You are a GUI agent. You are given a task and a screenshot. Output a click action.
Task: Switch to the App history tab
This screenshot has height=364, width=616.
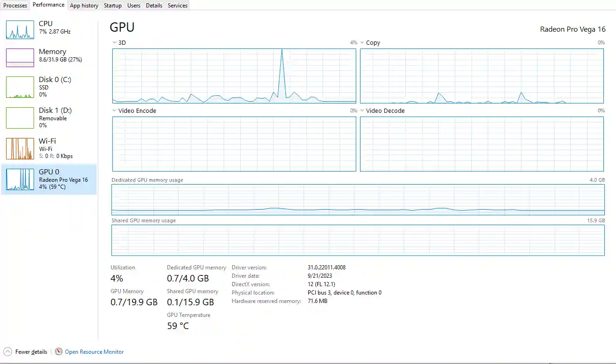(x=84, y=6)
